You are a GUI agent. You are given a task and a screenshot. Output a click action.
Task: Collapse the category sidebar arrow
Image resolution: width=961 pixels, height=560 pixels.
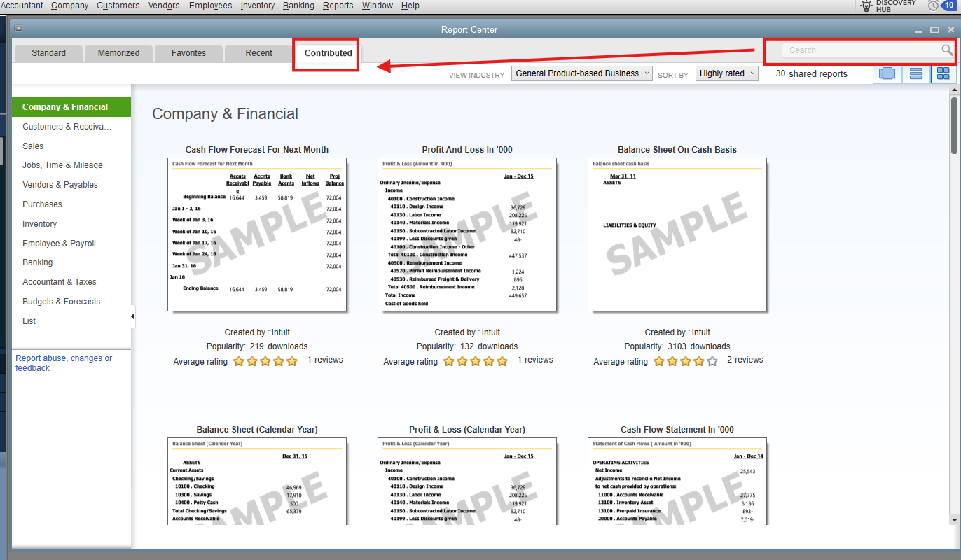(x=132, y=317)
